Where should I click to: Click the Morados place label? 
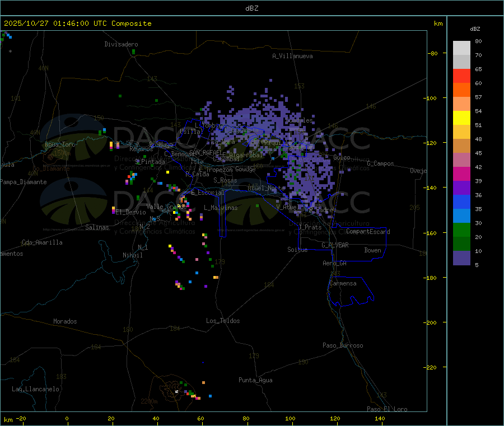(65, 321)
